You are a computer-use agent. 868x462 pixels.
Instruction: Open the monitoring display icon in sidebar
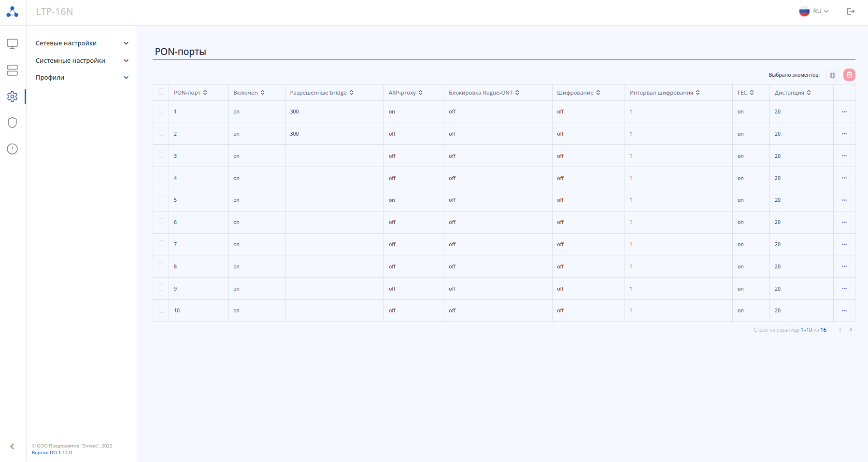click(13, 44)
